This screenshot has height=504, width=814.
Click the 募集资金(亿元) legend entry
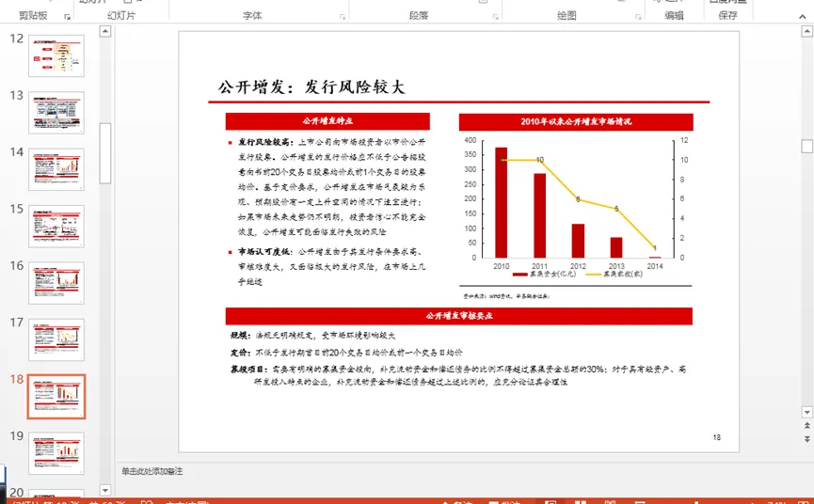point(544,274)
